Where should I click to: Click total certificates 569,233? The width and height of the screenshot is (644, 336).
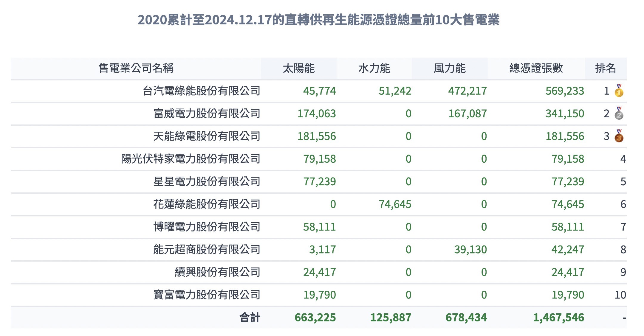coord(565,91)
